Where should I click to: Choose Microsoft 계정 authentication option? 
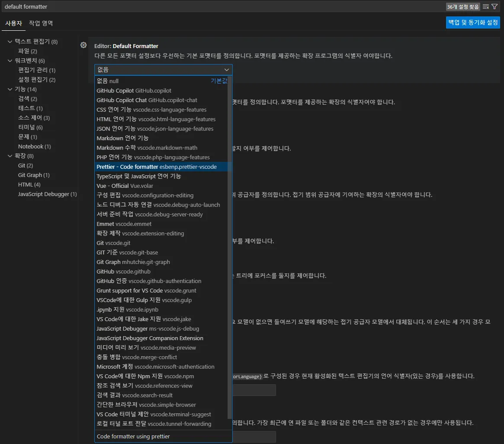[x=161, y=367]
